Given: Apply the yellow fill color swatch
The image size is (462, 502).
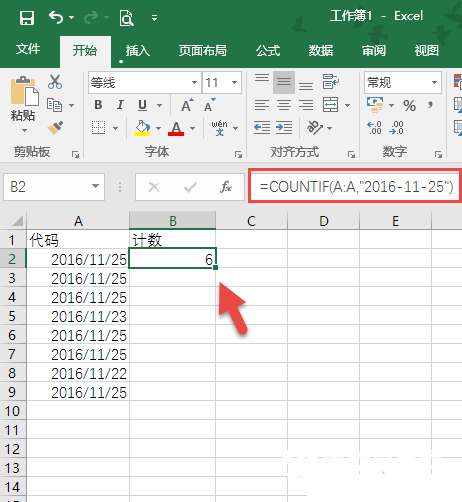Looking at the screenshot, I should (x=142, y=128).
